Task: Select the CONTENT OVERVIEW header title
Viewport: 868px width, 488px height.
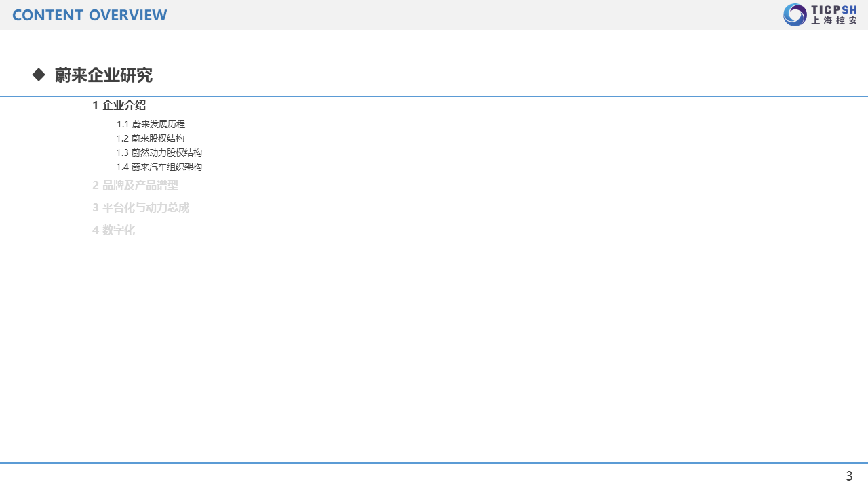Action: (90, 15)
